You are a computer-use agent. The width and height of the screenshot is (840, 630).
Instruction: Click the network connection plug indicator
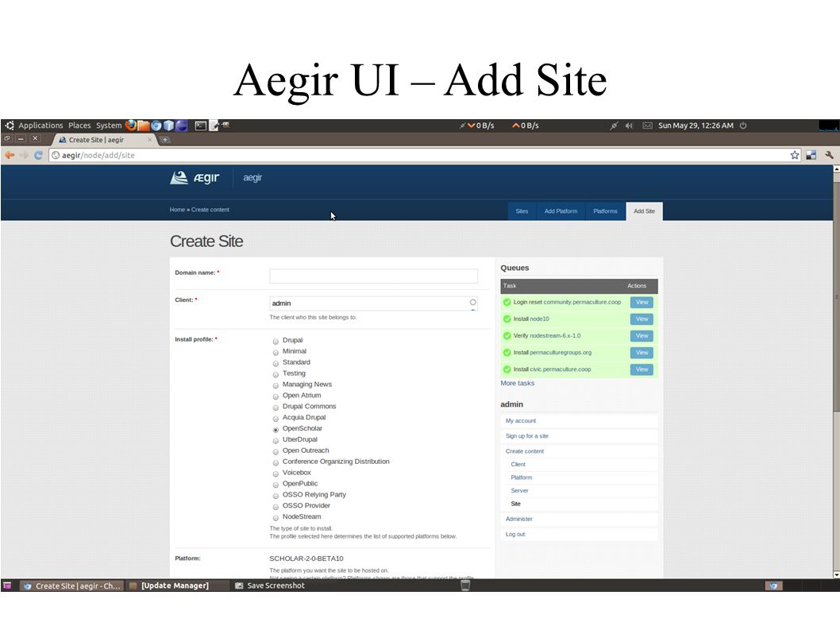coord(614,126)
